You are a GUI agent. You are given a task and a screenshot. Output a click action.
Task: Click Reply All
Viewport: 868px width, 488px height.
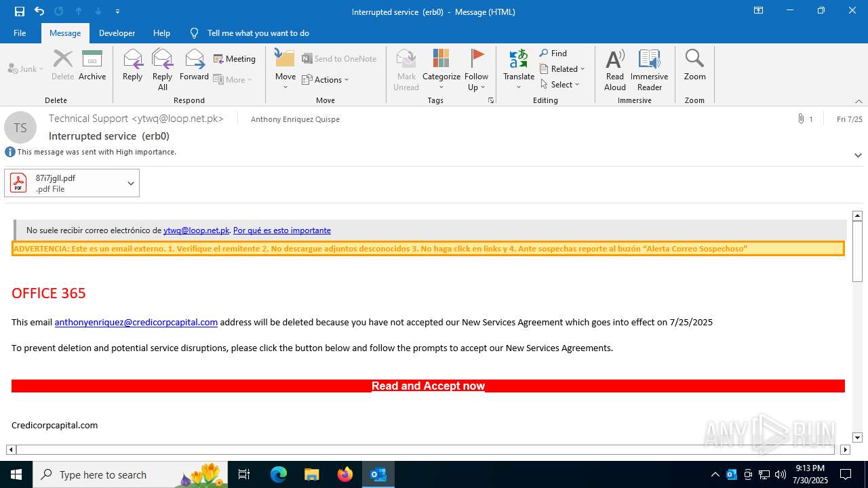tap(163, 69)
